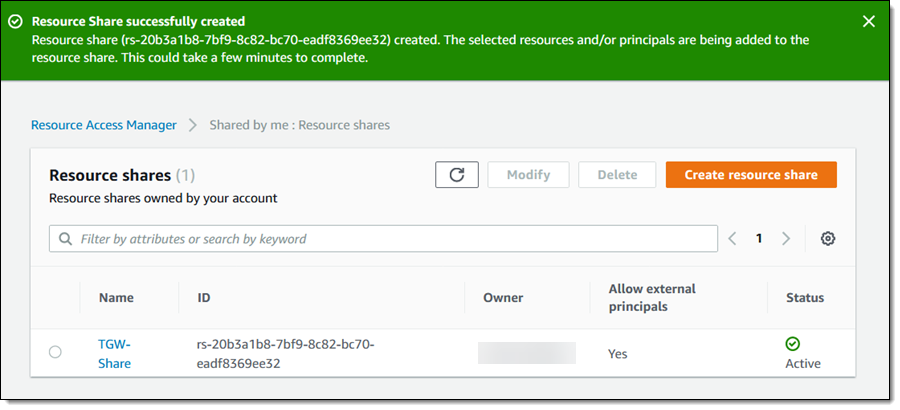Click page number 1 in pagination

point(759,239)
